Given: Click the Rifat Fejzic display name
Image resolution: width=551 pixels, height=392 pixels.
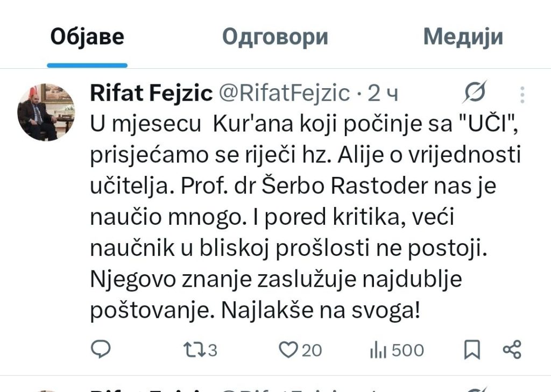Looking at the screenshot, I should 151,94.
